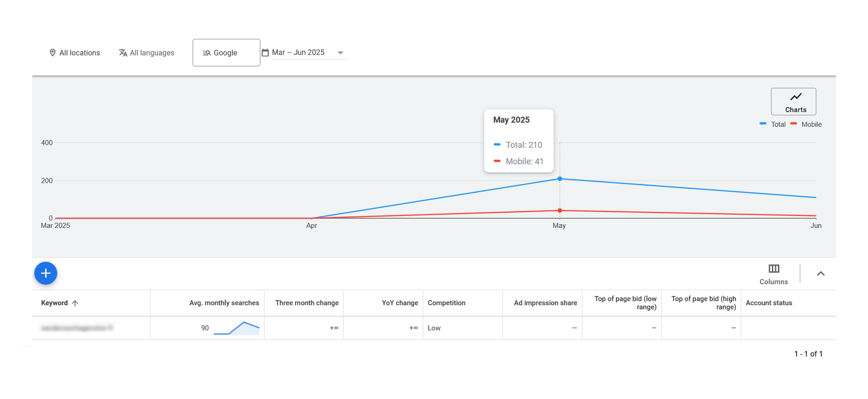Screen dimensions: 868x399
Task: Collapse the chart panel with the chevron
Action: pyautogui.click(x=820, y=274)
